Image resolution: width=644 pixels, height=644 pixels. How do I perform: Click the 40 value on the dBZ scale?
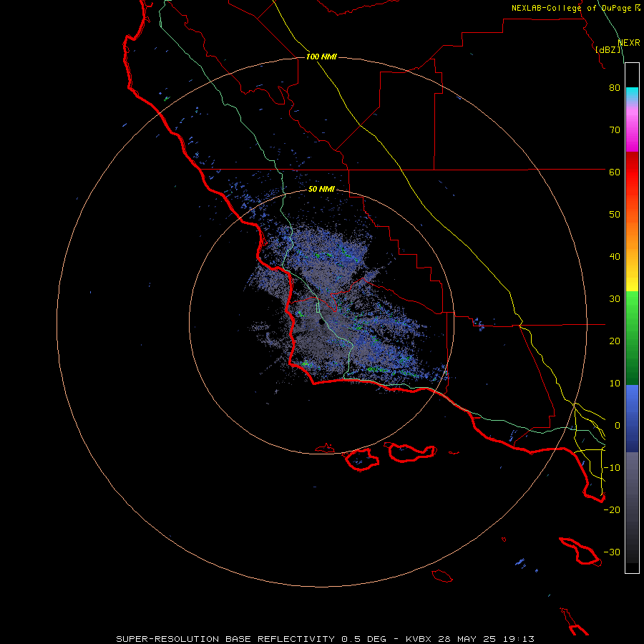pos(615,257)
